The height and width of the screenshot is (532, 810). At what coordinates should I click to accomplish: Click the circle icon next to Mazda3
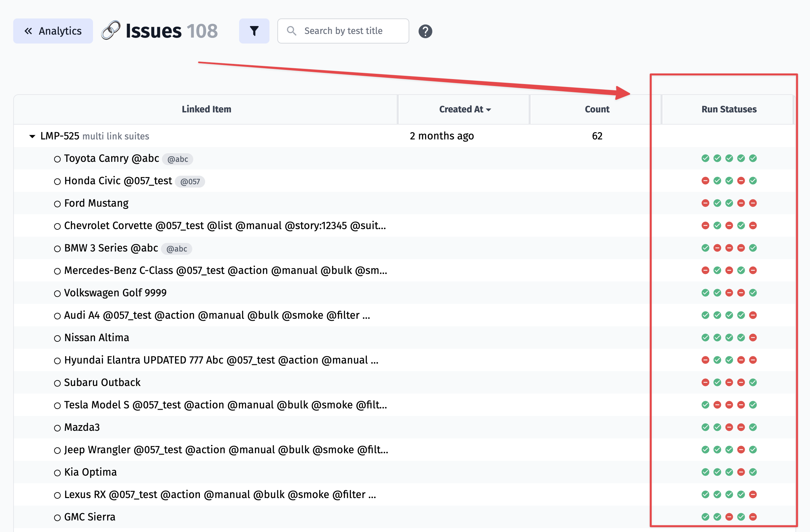point(57,428)
